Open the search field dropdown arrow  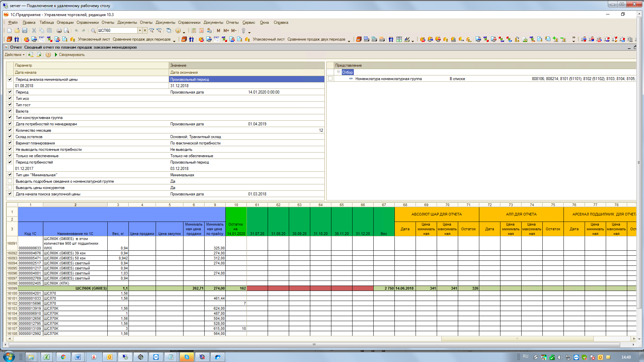pos(140,31)
